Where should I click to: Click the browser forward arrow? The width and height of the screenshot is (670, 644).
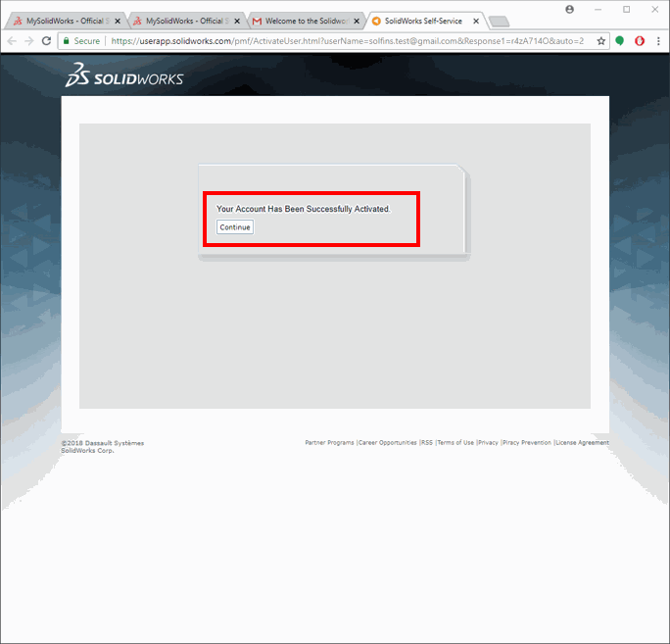point(29,41)
